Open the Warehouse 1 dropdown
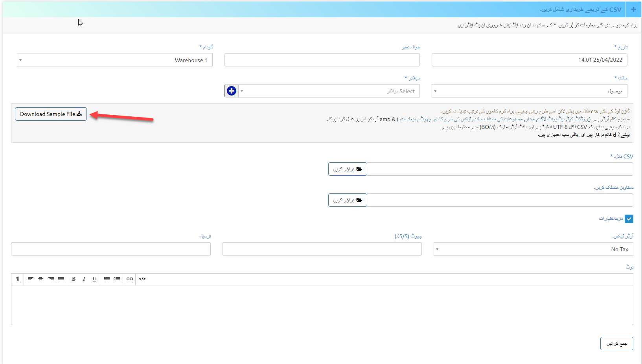The image size is (642, 364). coord(114,60)
